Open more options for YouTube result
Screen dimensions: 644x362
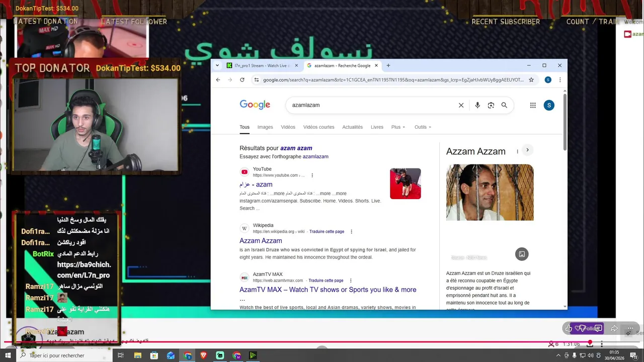[312, 175]
